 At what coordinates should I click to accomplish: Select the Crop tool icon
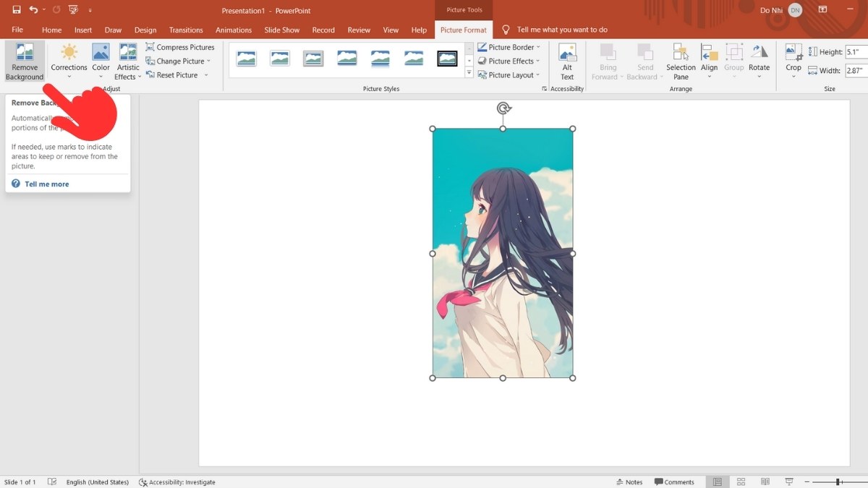(x=793, y=52)
